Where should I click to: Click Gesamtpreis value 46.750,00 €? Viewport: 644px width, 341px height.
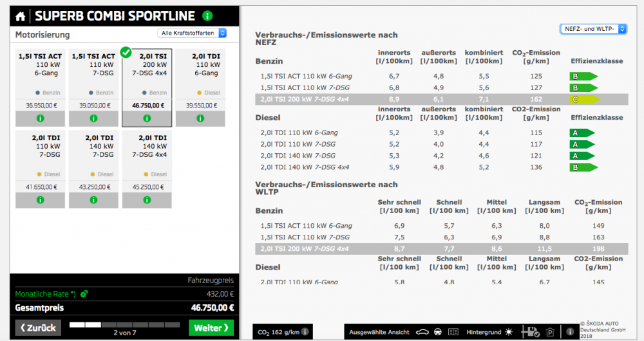(x=213, y=308)
